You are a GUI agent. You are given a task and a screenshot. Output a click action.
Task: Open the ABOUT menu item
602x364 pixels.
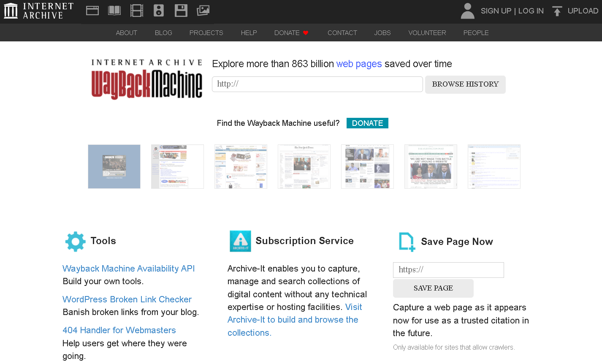click(127, 33)
